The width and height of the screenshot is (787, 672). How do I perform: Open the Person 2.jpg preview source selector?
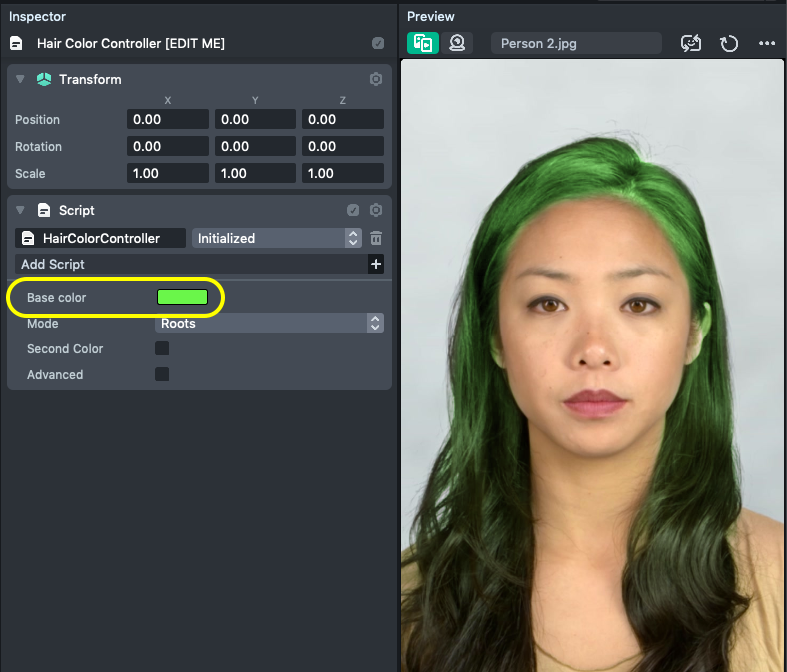pyautogui.click(x=576, y=43)
